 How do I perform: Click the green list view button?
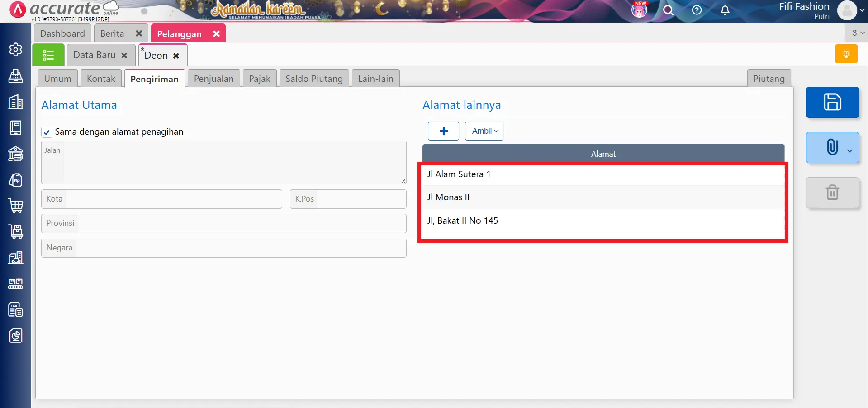(48, 55)
